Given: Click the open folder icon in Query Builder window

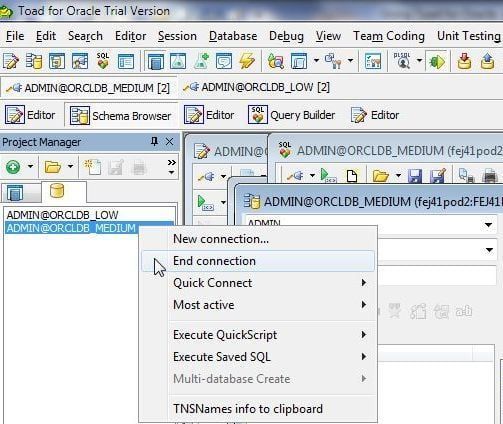Looking at the screenshot, I should 381,176.
